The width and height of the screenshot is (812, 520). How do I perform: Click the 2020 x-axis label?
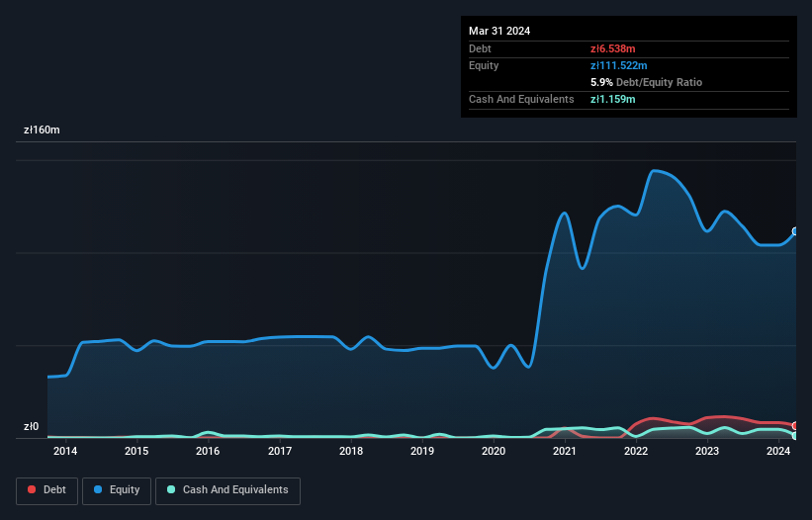[x=494, y=451]
